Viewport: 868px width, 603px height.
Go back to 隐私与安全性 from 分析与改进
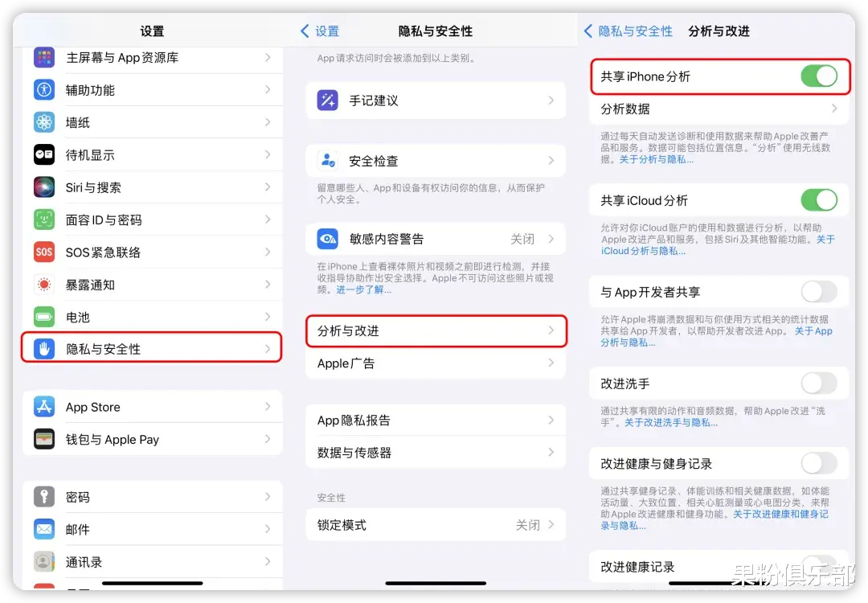[x=628, y=31]
